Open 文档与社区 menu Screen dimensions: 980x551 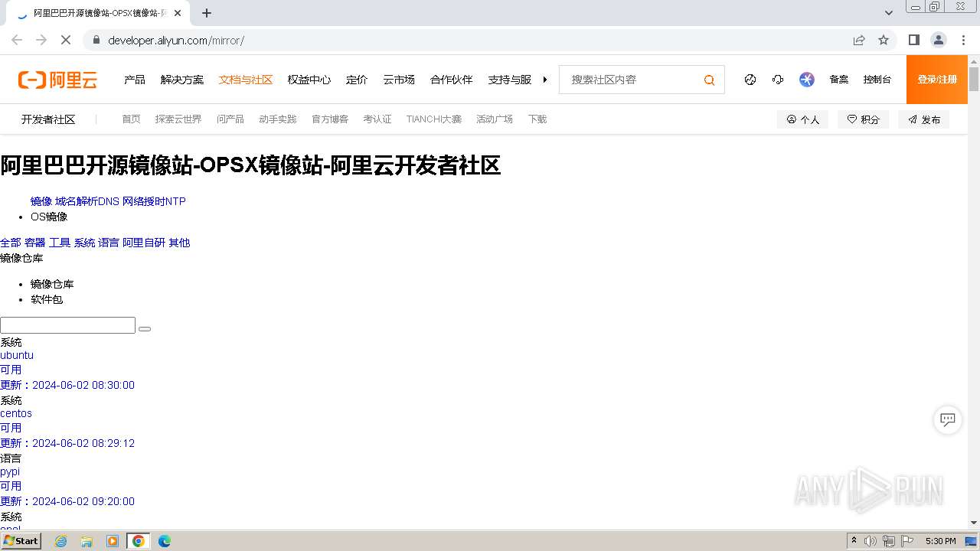pos(246,80)
